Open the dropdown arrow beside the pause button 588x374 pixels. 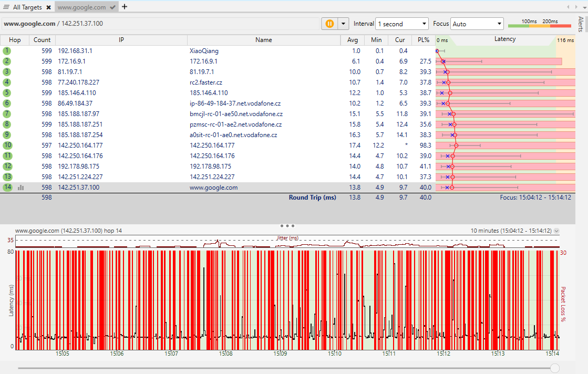(343, 24)
